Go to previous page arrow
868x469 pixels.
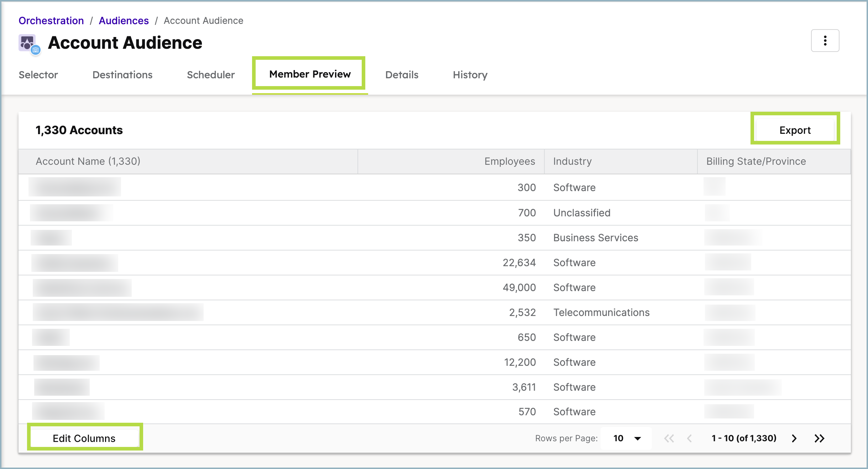tap(690, 438)
